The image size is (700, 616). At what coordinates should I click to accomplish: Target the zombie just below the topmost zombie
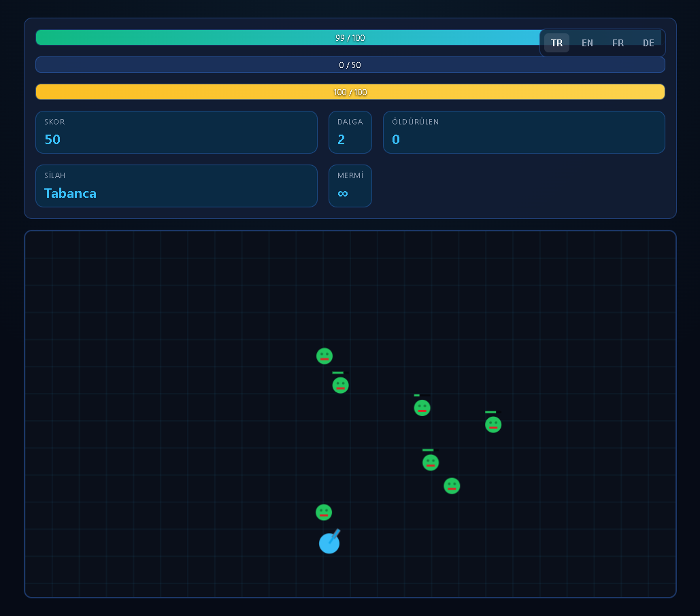coord(341,386)
